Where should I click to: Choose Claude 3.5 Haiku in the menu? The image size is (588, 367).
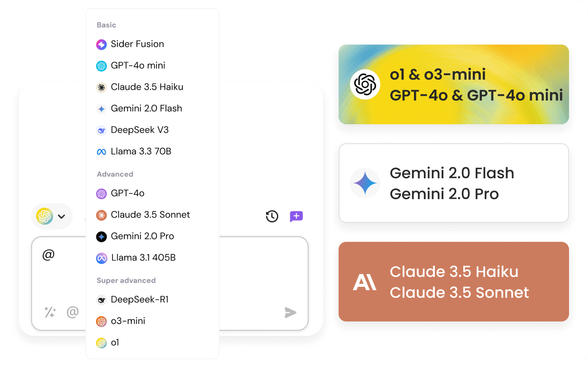click(x=147, y=87)
